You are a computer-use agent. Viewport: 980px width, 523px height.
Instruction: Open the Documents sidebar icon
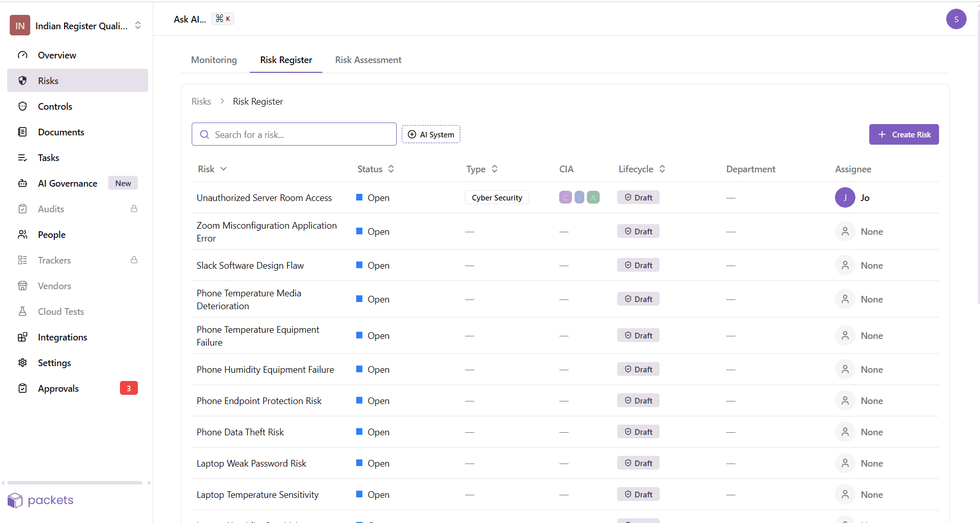point(23,132)
